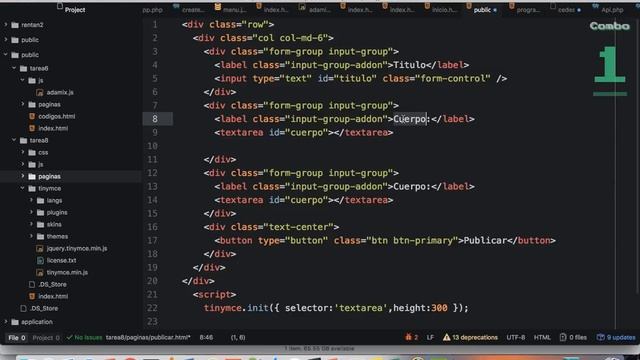Image resolution: width=640 pixels, height=360 pixels.
Task: Click the deprecations warning triangle icon
Action: [x=446, y=337]
